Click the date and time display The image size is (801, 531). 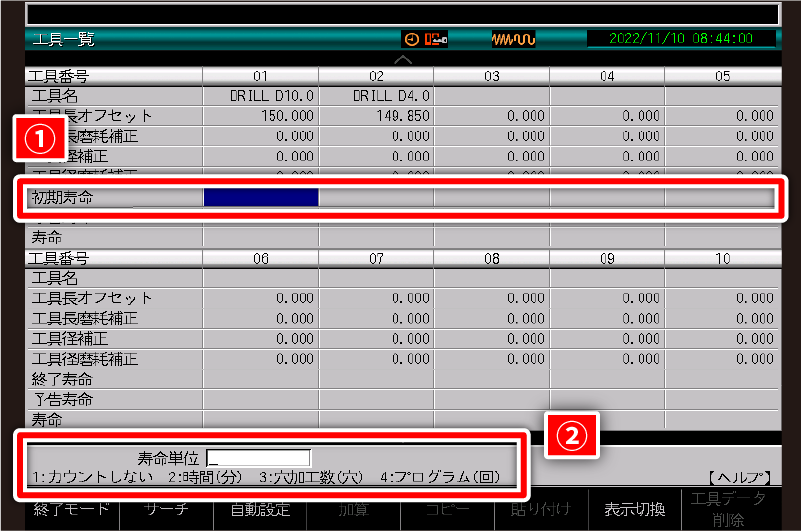tap(682, 40)
